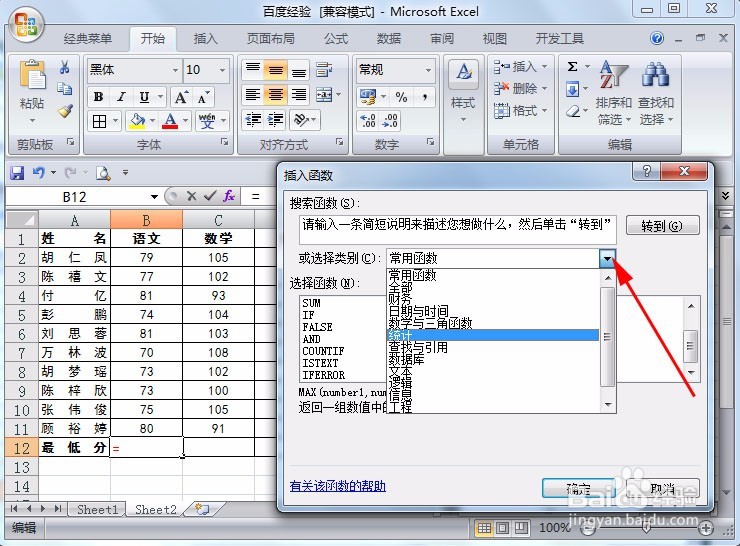This screenshot has height=546, width=740.
Task: Open 有关该函数的帮助 link
Action: pos(337,486)
